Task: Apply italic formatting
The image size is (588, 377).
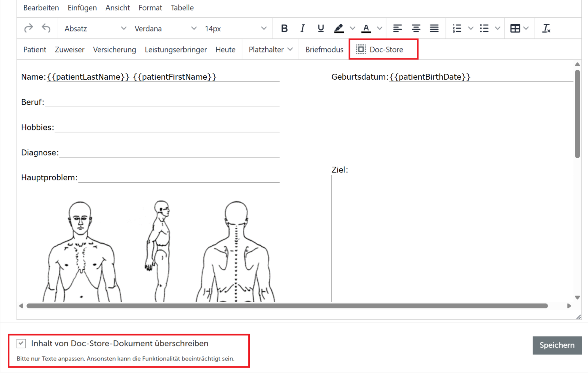Action: coord(302,28)
